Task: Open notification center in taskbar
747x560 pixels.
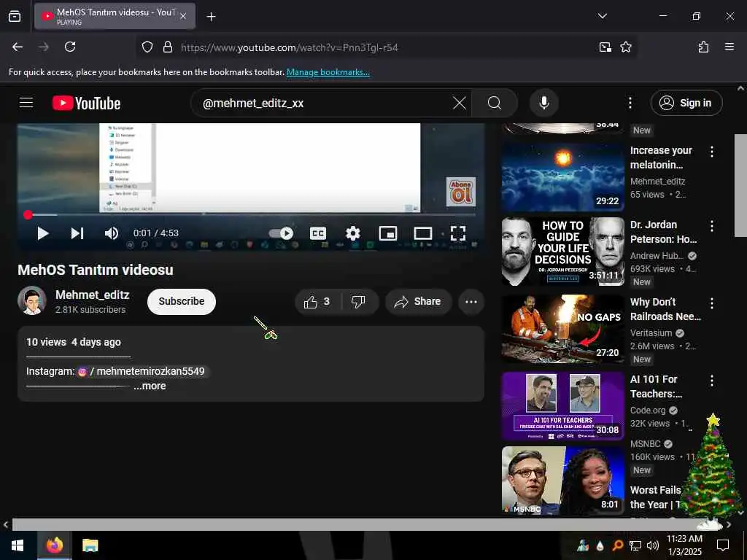Action: [x=723, y=545]
